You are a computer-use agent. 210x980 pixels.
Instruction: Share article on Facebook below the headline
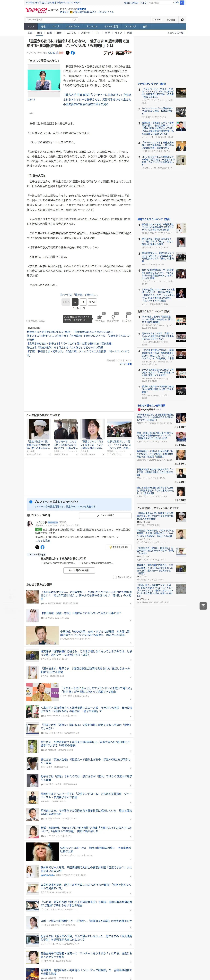coord(73,53)
